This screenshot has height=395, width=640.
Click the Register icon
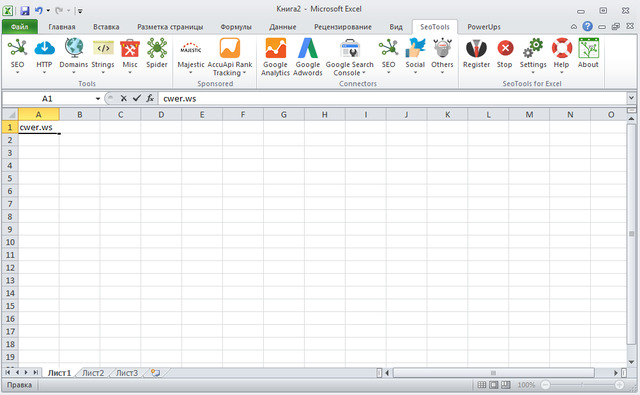tap(476, 53)
